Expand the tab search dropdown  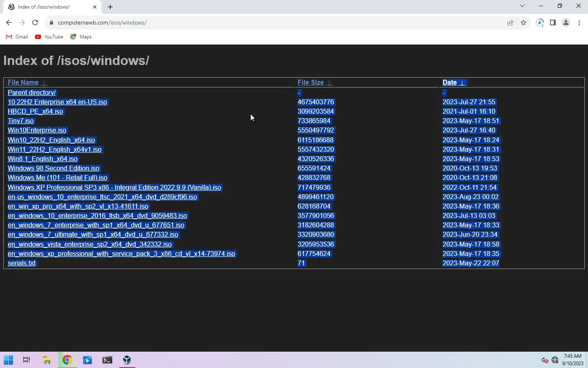(x=522, y=6)
